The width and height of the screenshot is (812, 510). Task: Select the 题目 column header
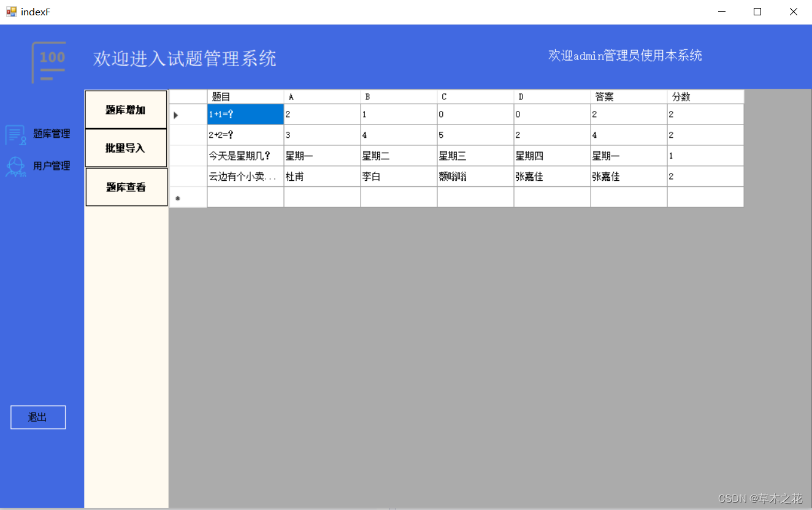[245, 97]
